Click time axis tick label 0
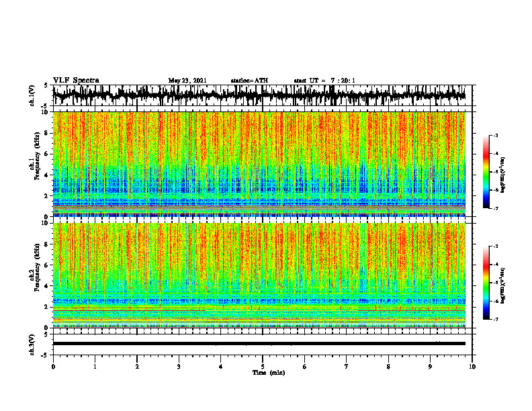Viewport: 532px width, 411px height. (x=53, y=367)
